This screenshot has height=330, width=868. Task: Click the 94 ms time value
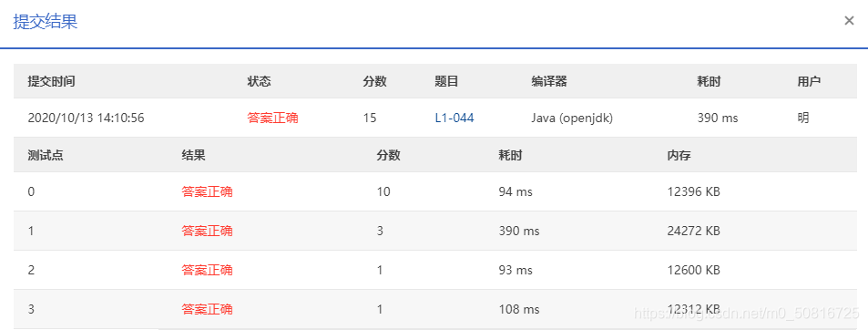(516, 192)
